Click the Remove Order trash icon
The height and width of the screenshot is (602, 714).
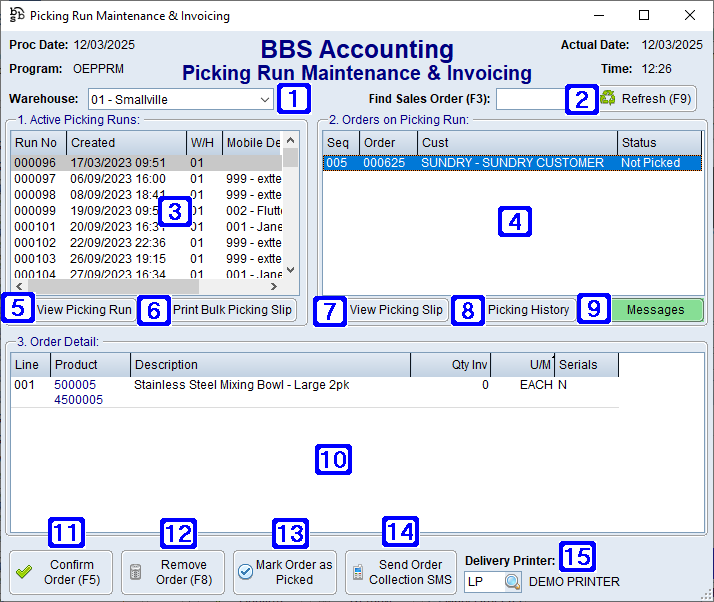click(x=136, y=572)
